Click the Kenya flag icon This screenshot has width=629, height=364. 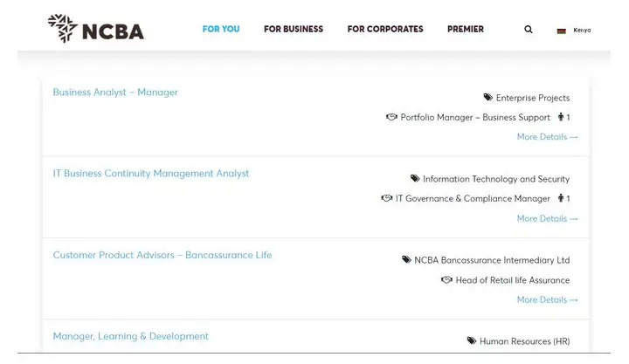pos(561,31)
